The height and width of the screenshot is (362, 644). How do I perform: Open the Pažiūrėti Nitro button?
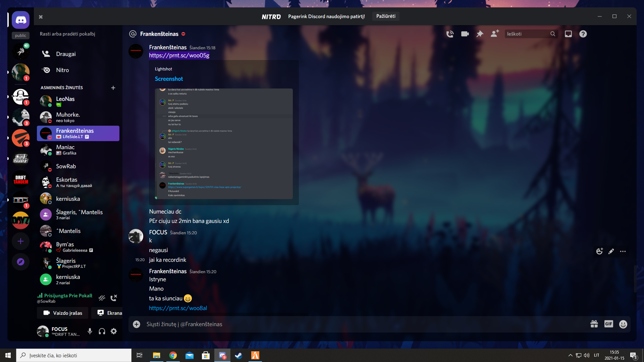pos(386,16)
